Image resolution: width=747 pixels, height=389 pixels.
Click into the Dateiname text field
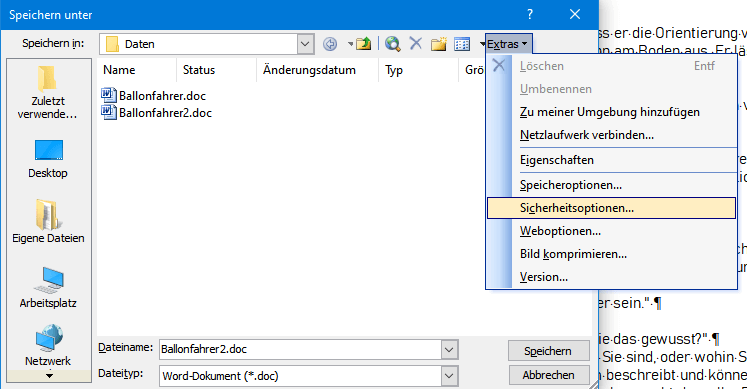coord(300,349)
